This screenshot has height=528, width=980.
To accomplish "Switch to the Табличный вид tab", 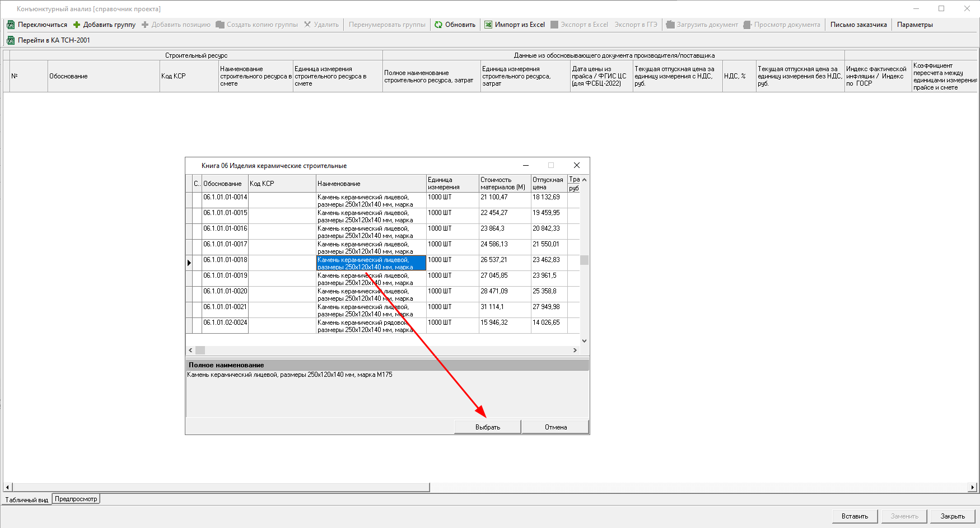I will point(26,500).
